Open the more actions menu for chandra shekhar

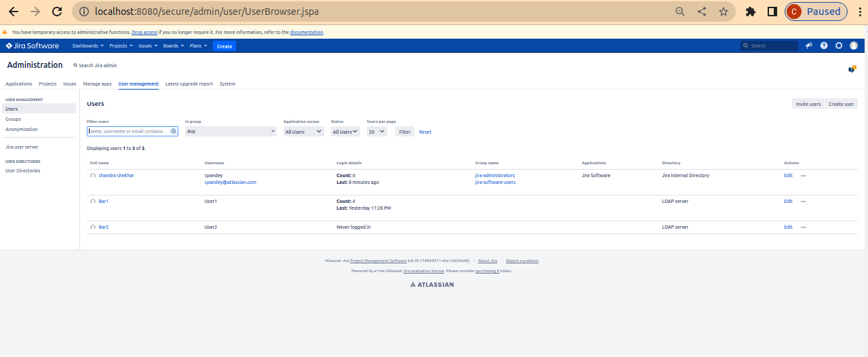coord(803,175)
